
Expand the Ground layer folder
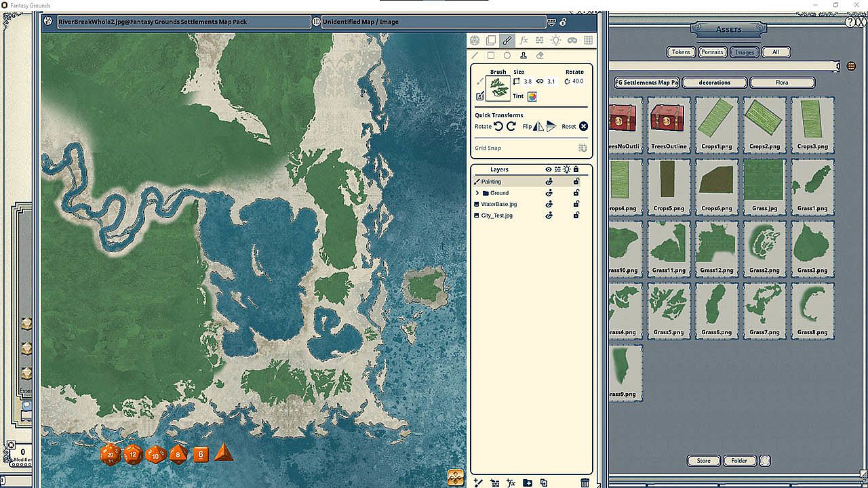pyautogui.click(x=477, y=193)
